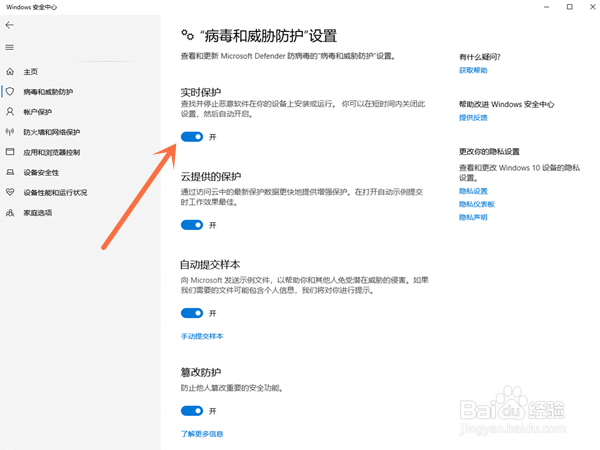Click the shield icon for 病毒和威胁防护

tap(10, 91)
